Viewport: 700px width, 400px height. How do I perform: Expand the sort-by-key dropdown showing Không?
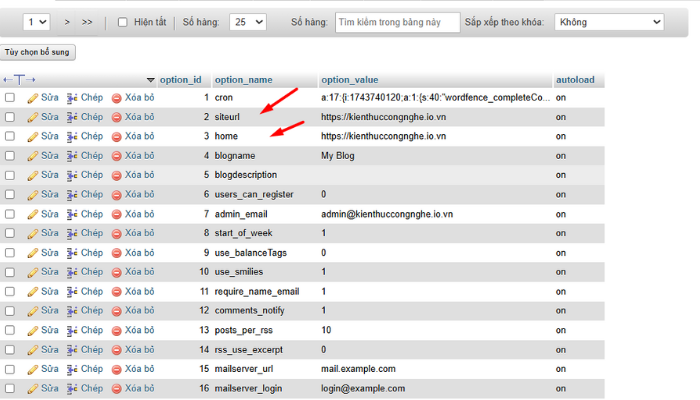click(608, 22)
